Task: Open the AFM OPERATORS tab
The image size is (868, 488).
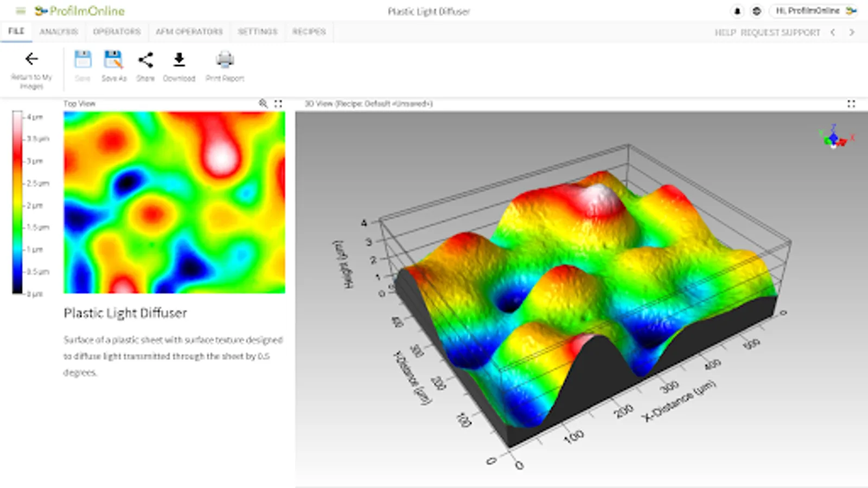Action: pos(189,32)
